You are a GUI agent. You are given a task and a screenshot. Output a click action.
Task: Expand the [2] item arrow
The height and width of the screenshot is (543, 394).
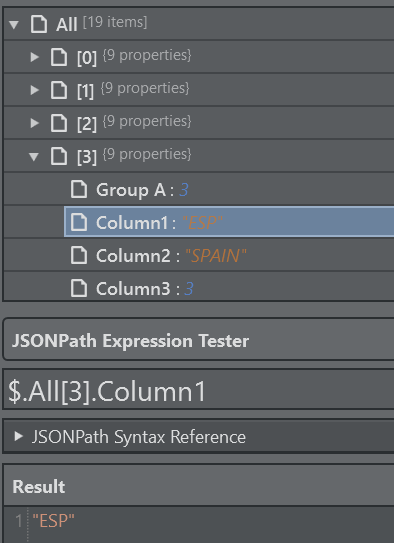click(x=35, y=123)
